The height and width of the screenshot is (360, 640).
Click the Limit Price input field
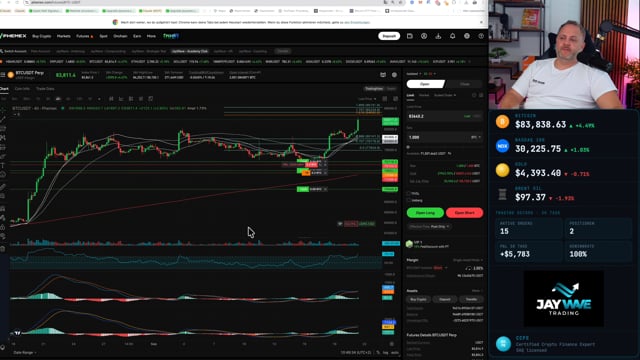click(444, 116)
